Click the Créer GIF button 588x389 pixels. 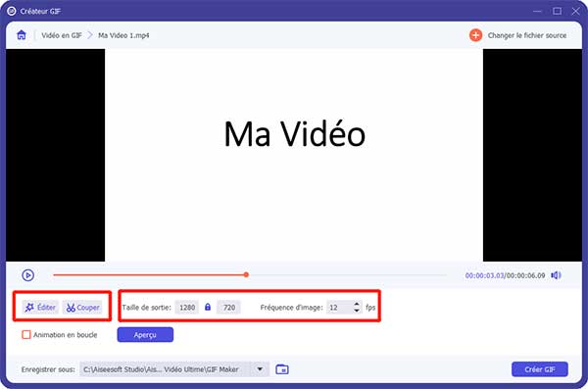540,369
